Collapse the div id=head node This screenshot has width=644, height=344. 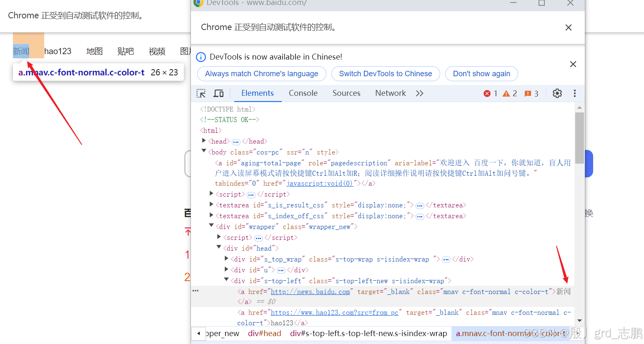pos(219,247)
